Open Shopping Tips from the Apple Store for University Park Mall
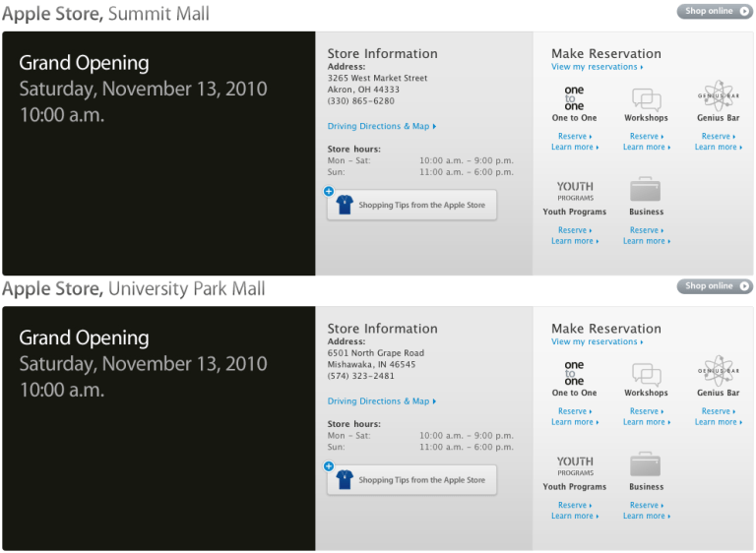Screen dimensions: 756x553 [x=411, y=480]
